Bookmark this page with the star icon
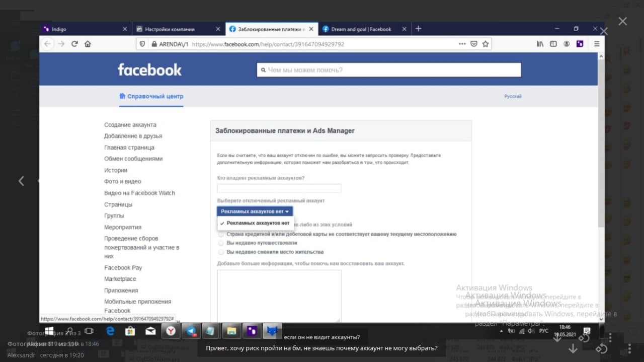This screenshot has height=362, width=644. click(485, 44)
